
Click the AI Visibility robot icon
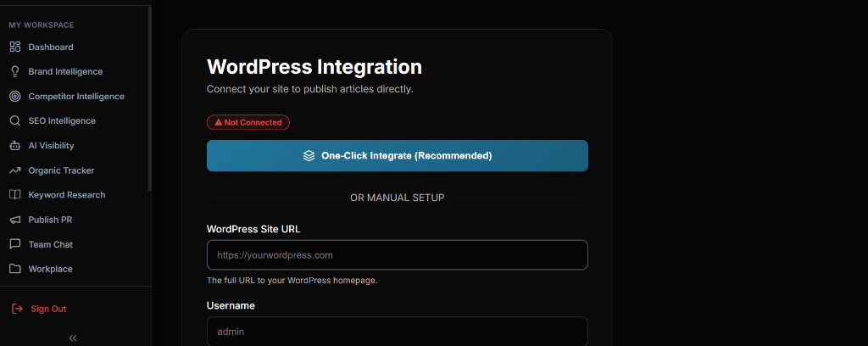click(15, 146)
